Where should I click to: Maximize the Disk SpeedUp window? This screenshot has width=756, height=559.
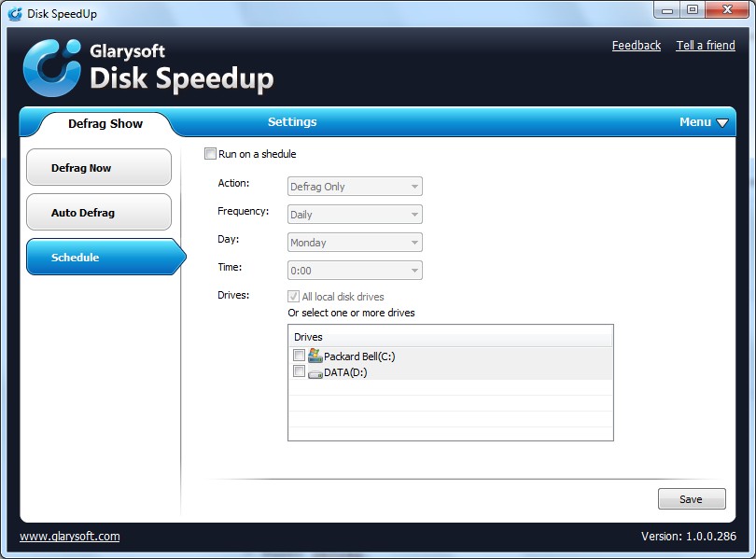coord(693,9)
